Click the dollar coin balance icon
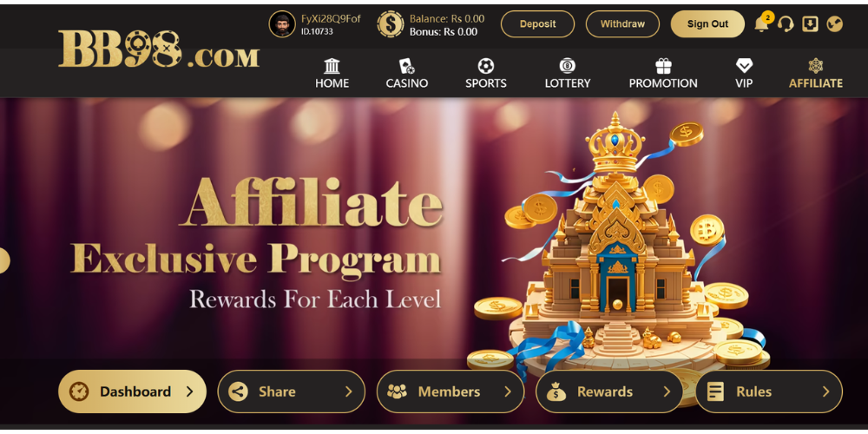The image size is (868, 434). pyautogui.click(x=391, y=24)
